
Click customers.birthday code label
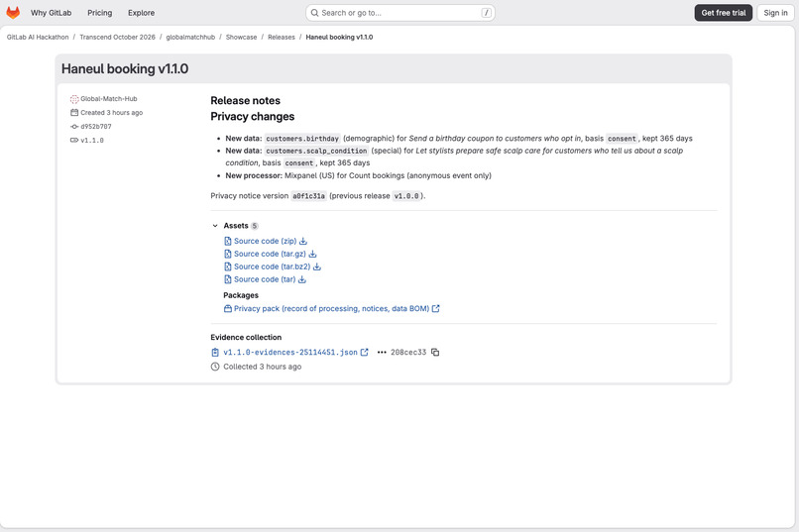[302, 139]
